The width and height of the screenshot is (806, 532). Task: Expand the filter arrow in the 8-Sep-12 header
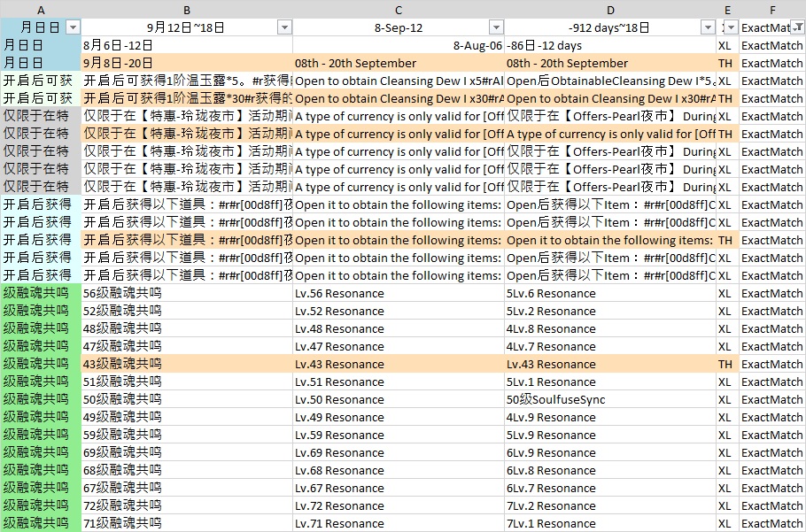[496, 27]
